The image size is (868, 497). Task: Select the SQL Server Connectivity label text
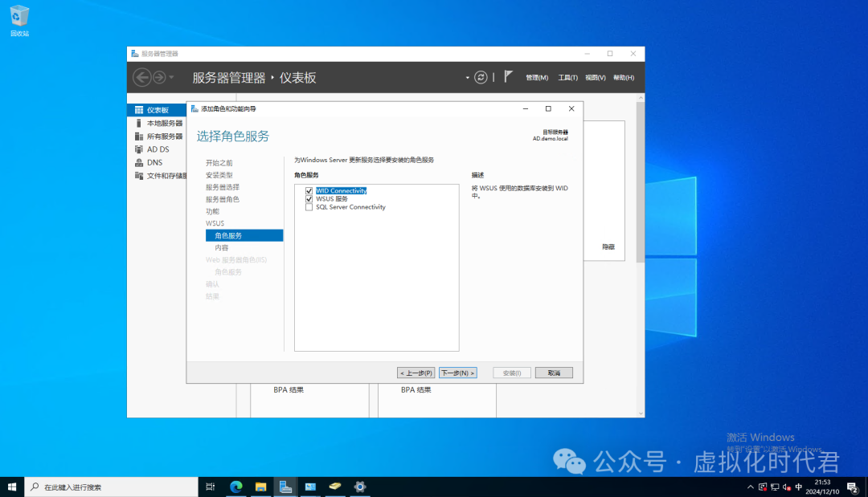(x=350, y=207)
